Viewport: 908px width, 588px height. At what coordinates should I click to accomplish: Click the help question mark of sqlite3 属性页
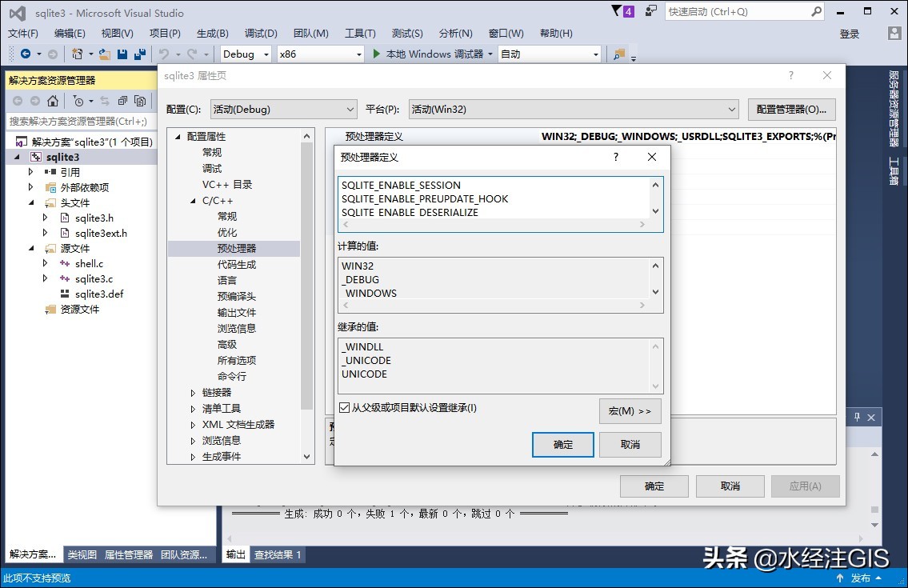coord(791,75)
